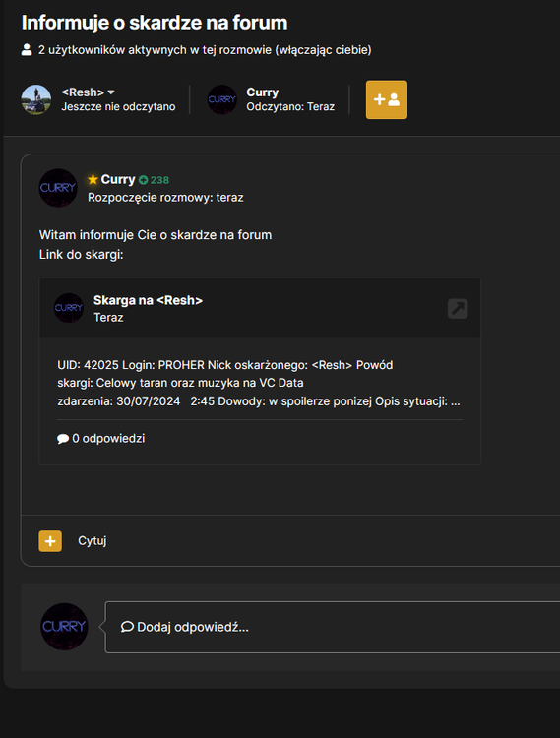Click the chat bubble icon in the reply box
The height and width of the screenshot is (738, 560).
click(127, 627)
